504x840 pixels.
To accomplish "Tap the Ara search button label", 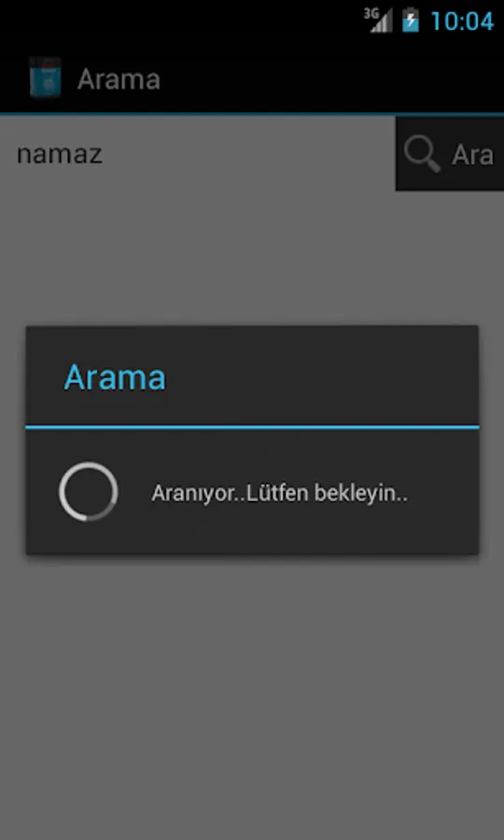I will pos(472,155).
